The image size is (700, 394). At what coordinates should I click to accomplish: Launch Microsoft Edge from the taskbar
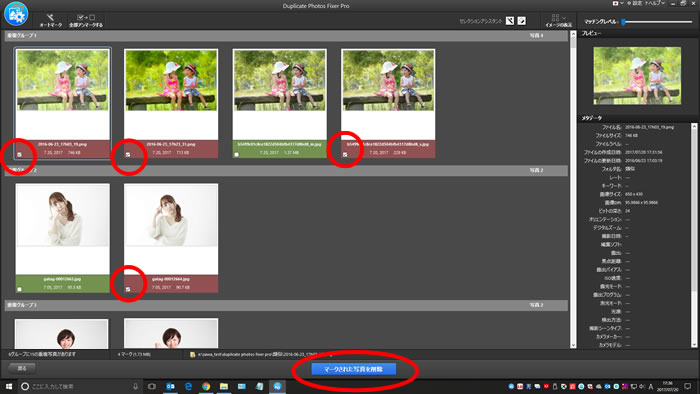click(188, 386)
